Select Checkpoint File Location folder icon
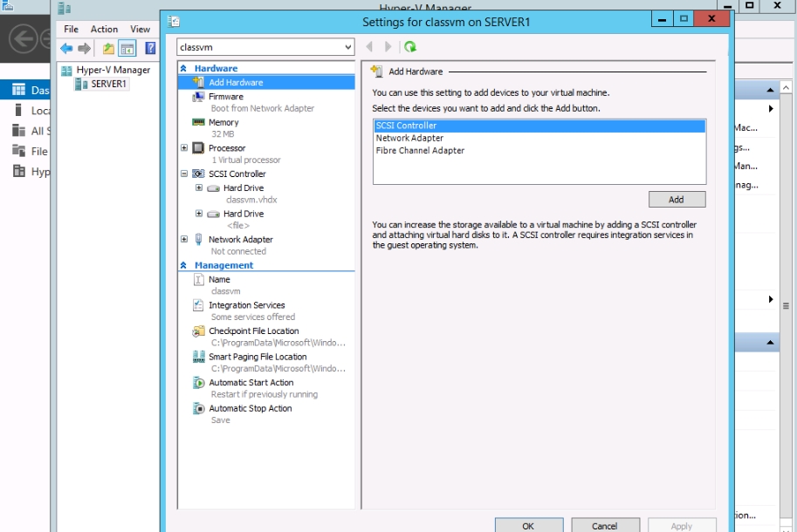The width and height of the screenshot is (797, 532). pos(199,331)
